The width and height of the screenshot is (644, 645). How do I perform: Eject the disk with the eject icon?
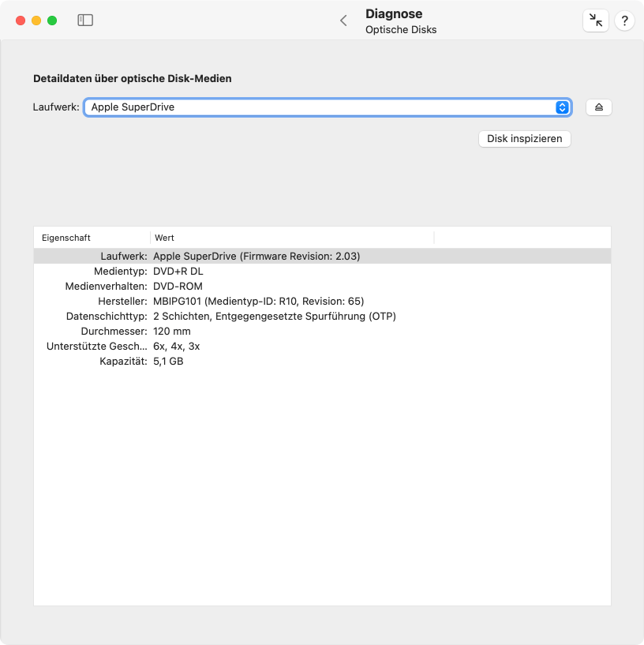(599, 107)
